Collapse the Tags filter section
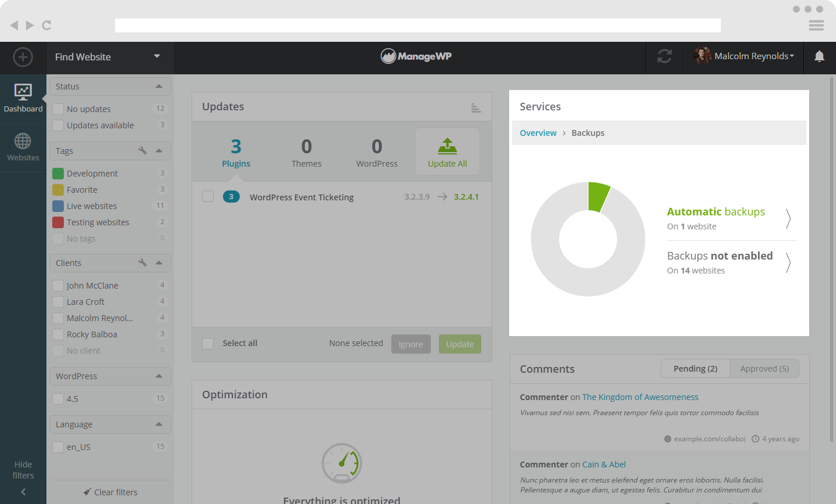This screenshot has width=836, height=504. 159,150
